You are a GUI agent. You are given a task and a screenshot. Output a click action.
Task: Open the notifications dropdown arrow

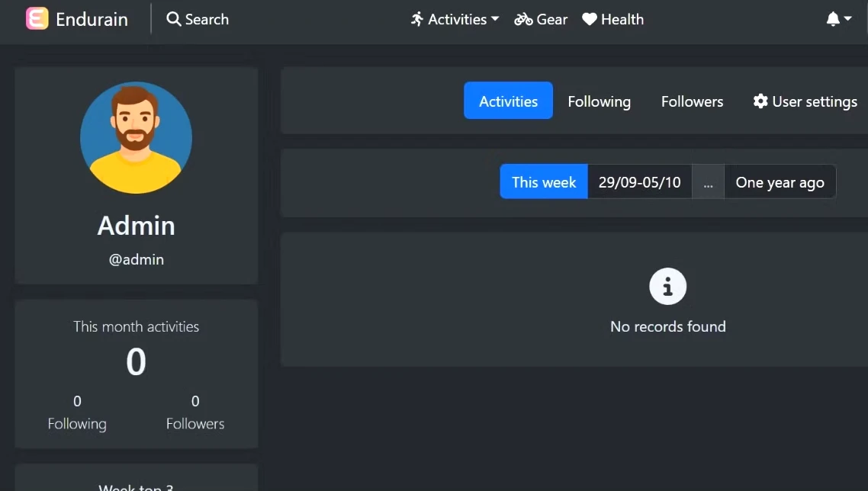847,19
